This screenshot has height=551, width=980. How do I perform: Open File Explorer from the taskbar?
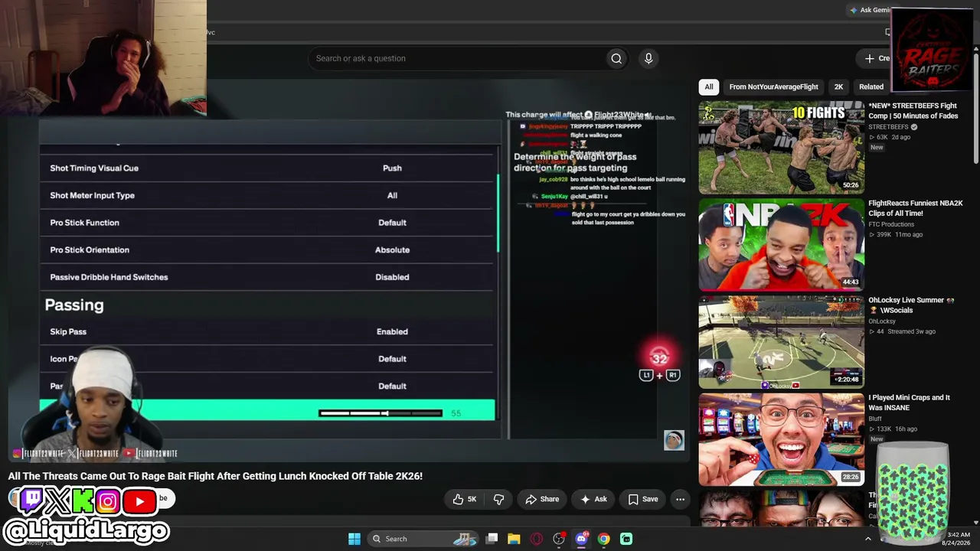[x=514, y=539]
